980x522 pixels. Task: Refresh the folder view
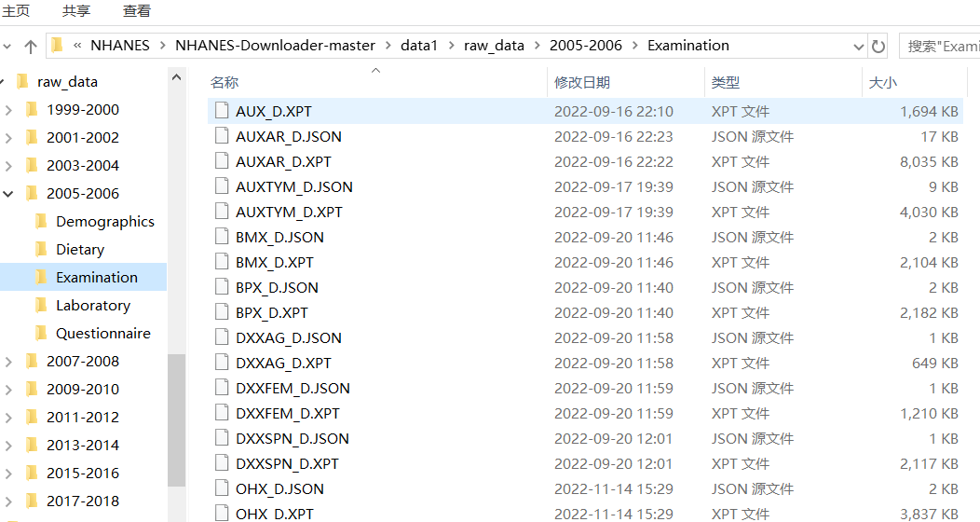click(x=878, y=47)
